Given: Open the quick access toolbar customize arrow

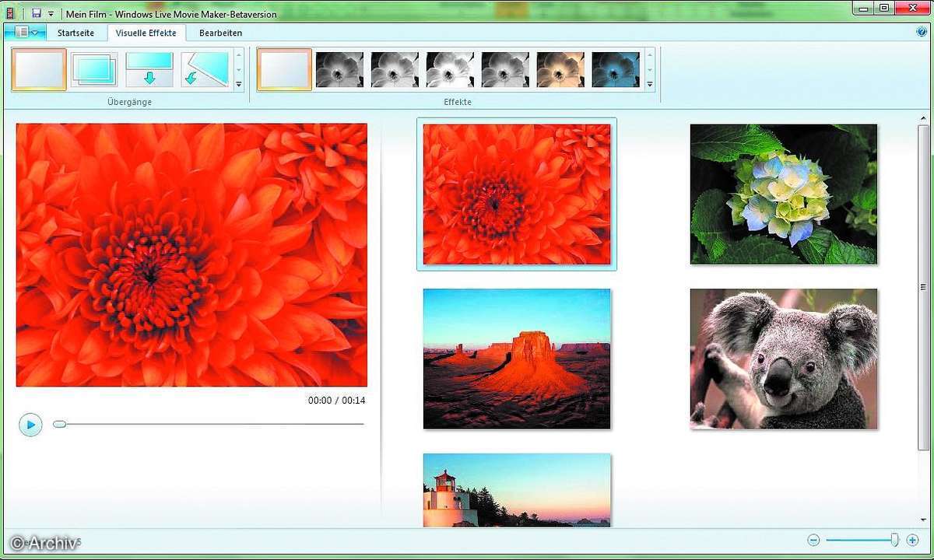Looking at the screenshot, I should (x=51, y=13).
